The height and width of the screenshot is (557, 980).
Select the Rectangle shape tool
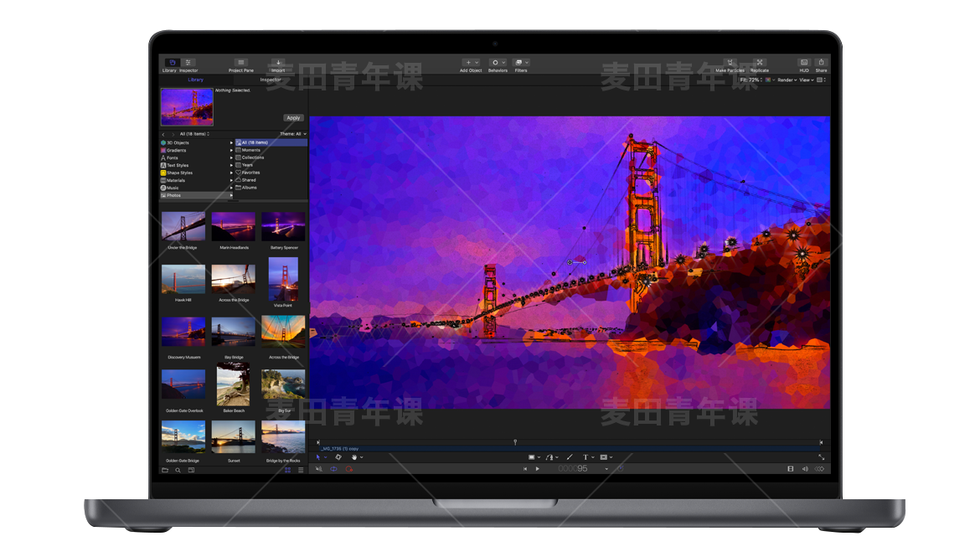tap(532, 457)
